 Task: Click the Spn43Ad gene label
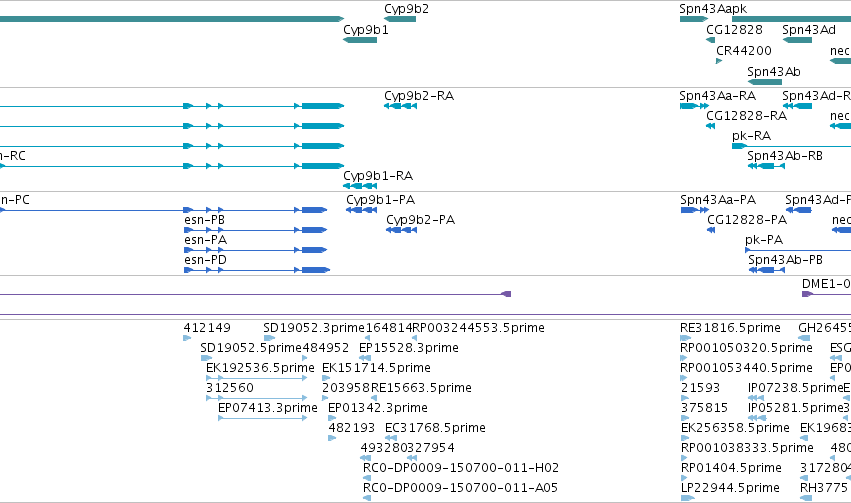pos(809,30)
